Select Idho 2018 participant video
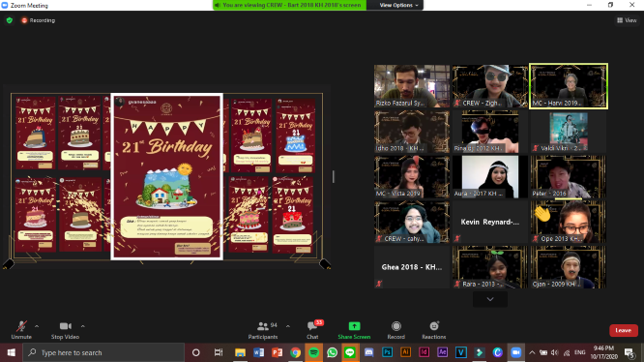Viewport: 644px width, 362px height. [412, 132]
